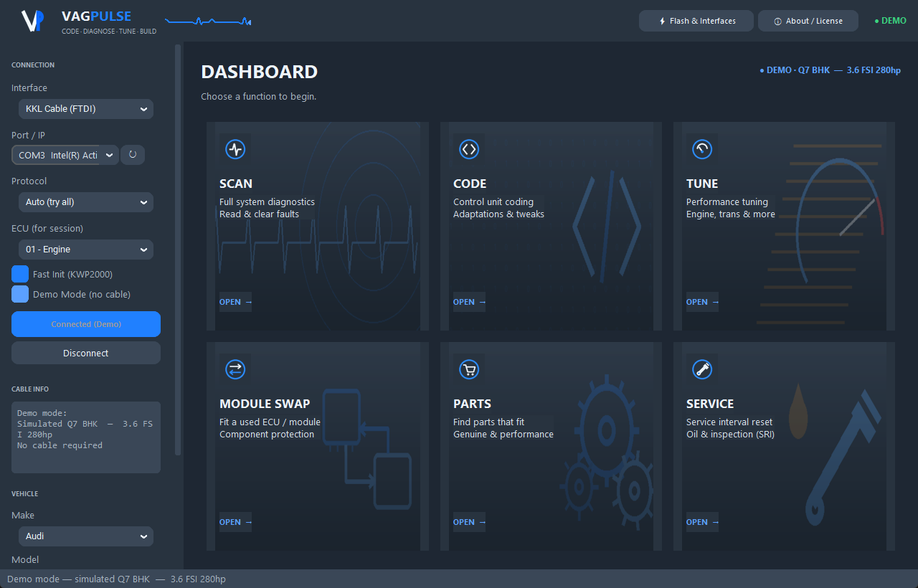Click "DEMO · Q7 BHK — 3.6 FSI 280hp" header text
The width and height of the screenshot is (918, 588).
(830, 70)
